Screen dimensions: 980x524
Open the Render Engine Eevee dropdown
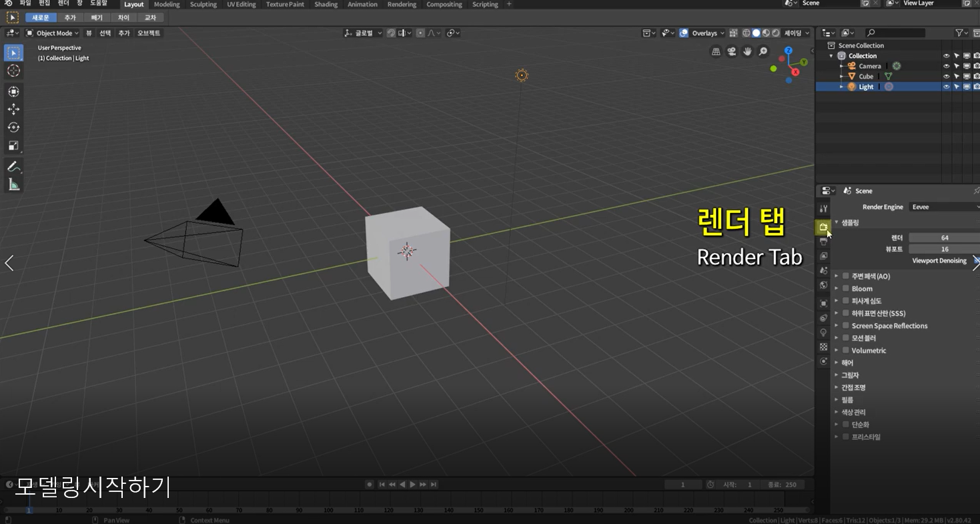(x=943, y=207)
